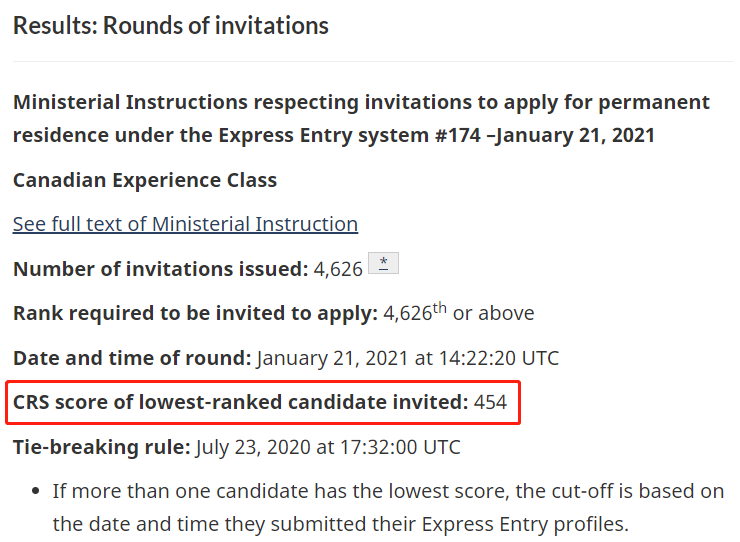Click the Rank required to be invited label
Viewport: 740px width, 542px height.
(195, 313)
